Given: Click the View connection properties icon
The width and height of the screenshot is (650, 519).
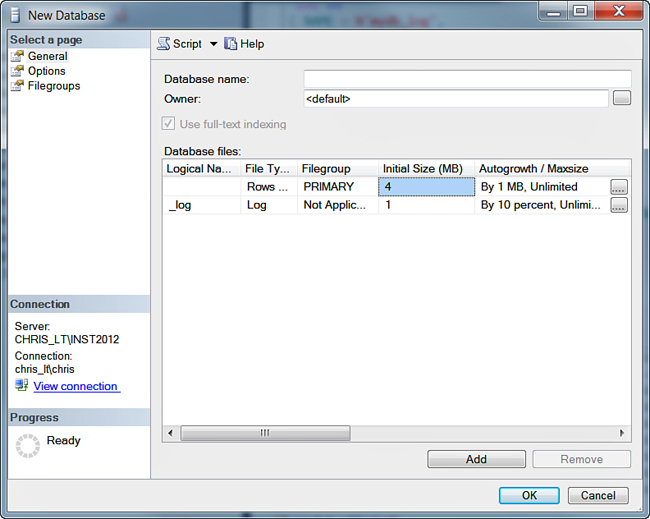Looking at the screenshot, I should pyautogui.click(x=21, y=386).
